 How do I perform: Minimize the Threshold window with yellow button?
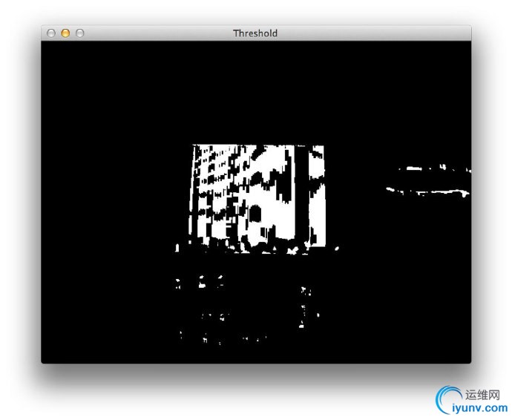65,33
